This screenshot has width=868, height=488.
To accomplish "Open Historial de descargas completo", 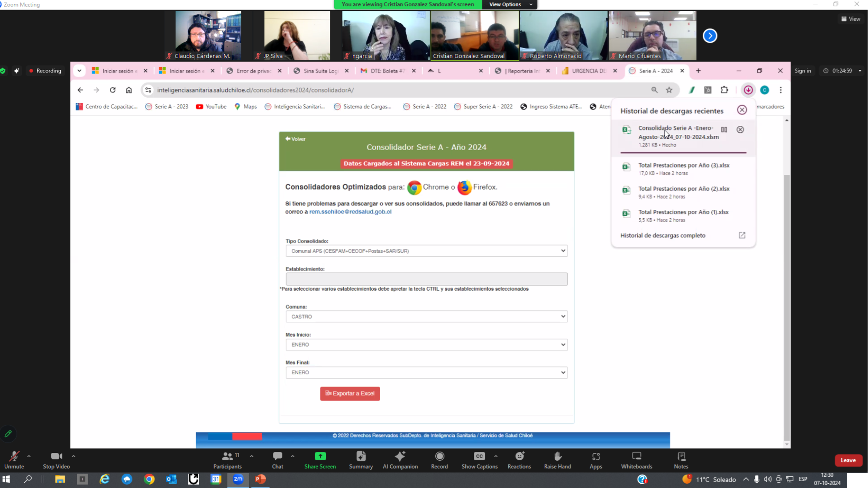I will [x=683, y=235].
